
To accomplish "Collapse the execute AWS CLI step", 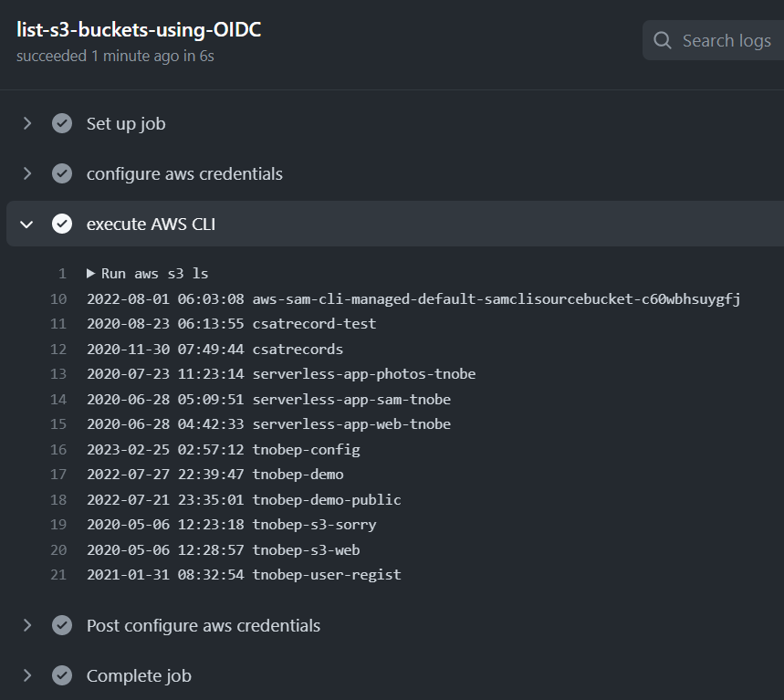I will [27, 224].
